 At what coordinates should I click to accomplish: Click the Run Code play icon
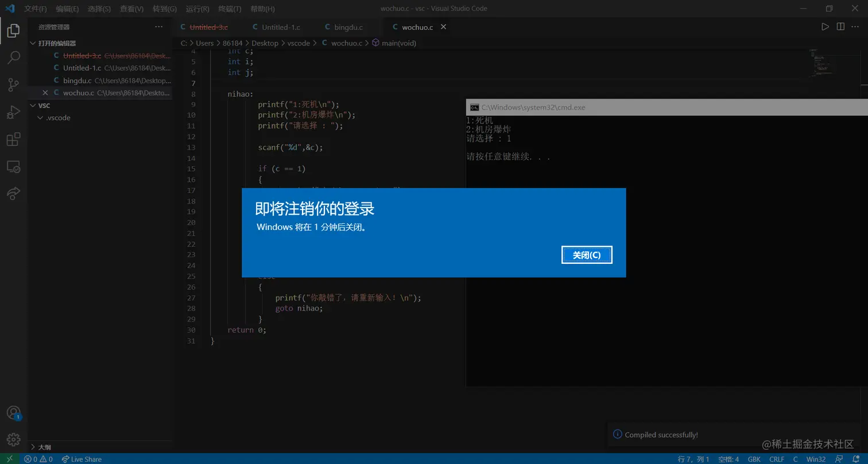pos(825,27)
